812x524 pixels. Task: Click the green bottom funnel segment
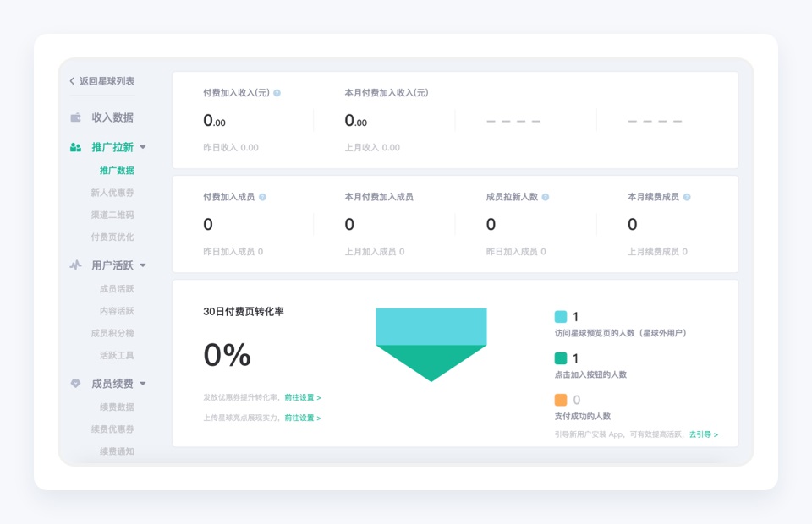(x=431, y=359)
